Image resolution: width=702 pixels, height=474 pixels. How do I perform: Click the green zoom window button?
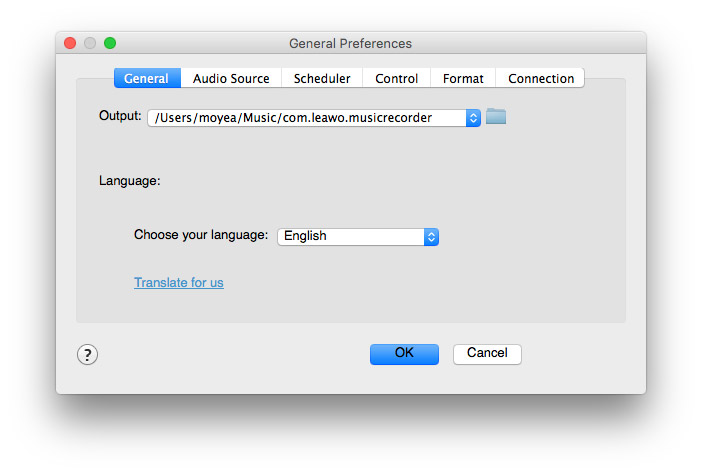[x=110, y=43]
